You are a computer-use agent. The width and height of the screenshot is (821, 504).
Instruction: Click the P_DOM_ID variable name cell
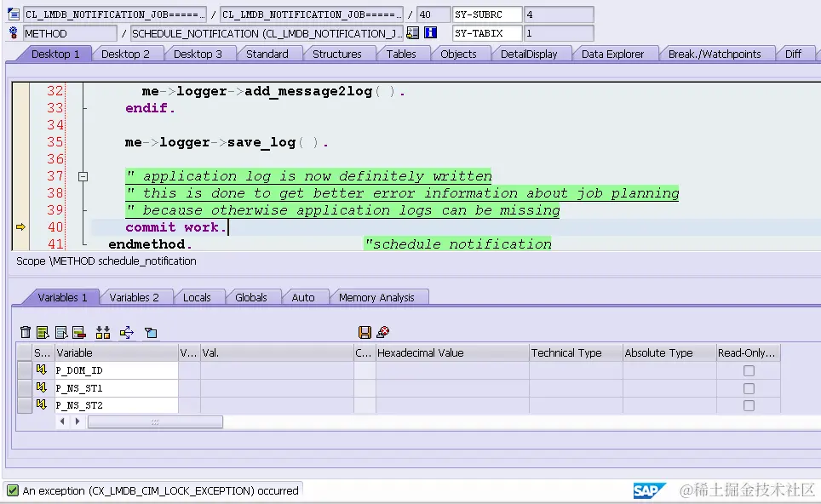tap(116, 370)
